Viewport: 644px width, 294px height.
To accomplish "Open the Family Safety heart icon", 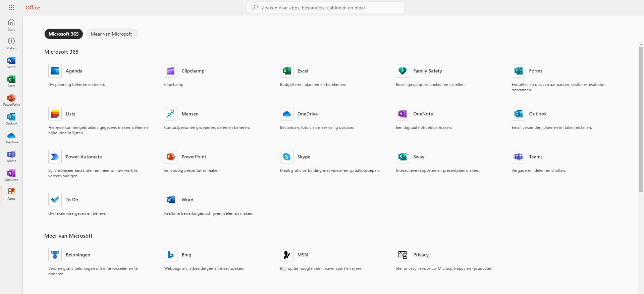I will click(402, 71).
